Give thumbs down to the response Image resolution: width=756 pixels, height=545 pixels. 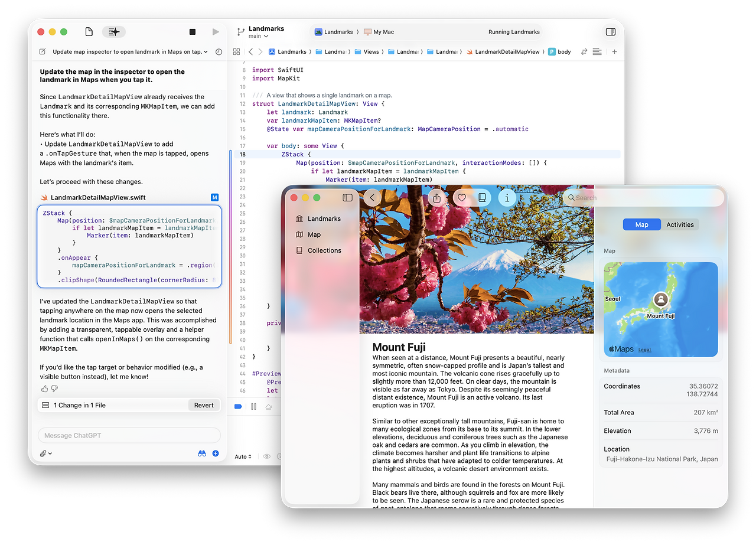(54, 389)
